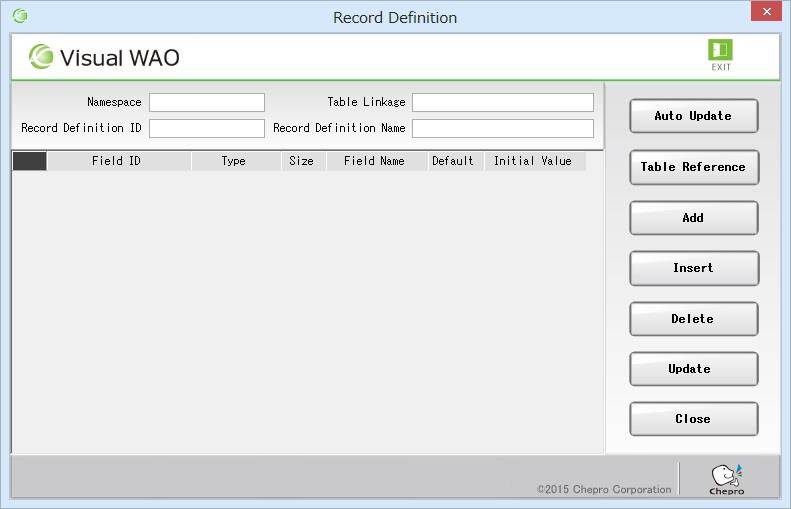The height and width of the screenshot is (509, 791).
Task: Click into the Table Linkage field
Action: [x=502, y=102]
